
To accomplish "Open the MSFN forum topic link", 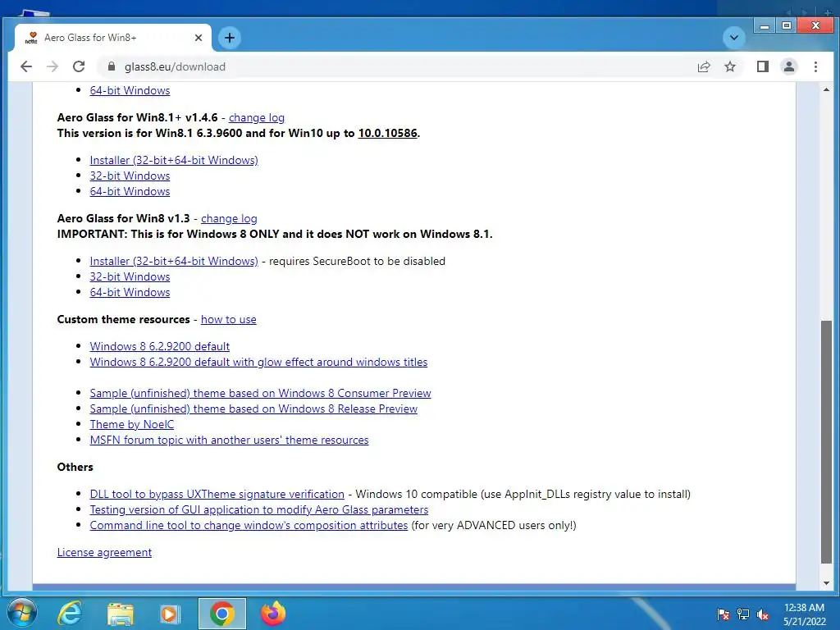I will coord(230,440).
